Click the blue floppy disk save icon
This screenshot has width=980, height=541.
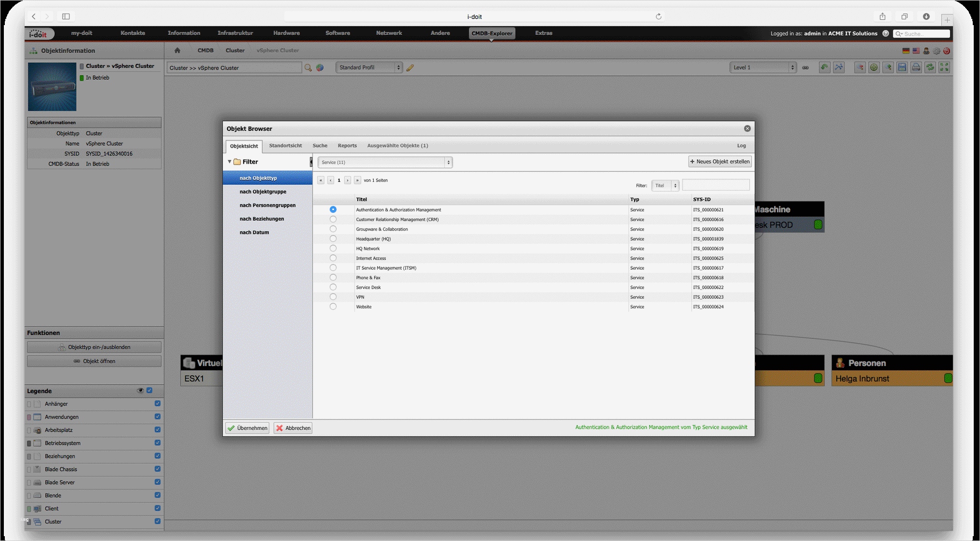[x=902, y=68]
